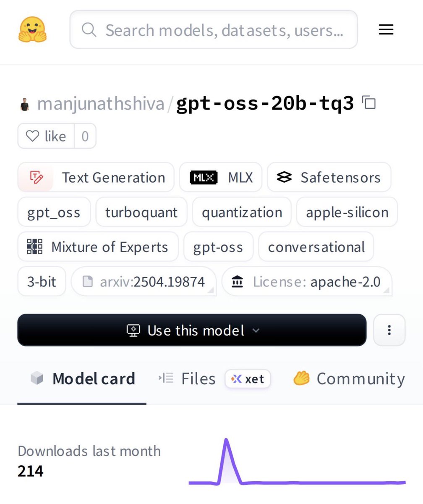Select the Text Generation tag icon

[x=36, y=177]
